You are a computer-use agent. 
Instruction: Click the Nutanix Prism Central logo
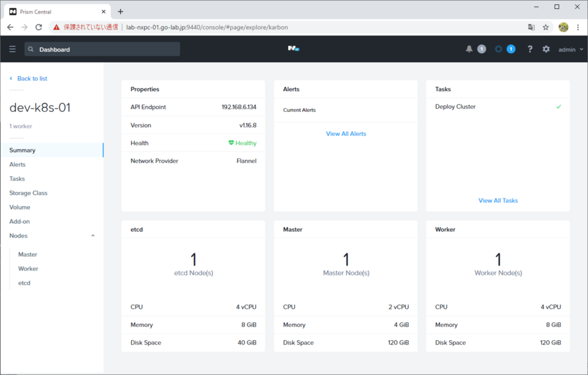click(x=294, y=48)
